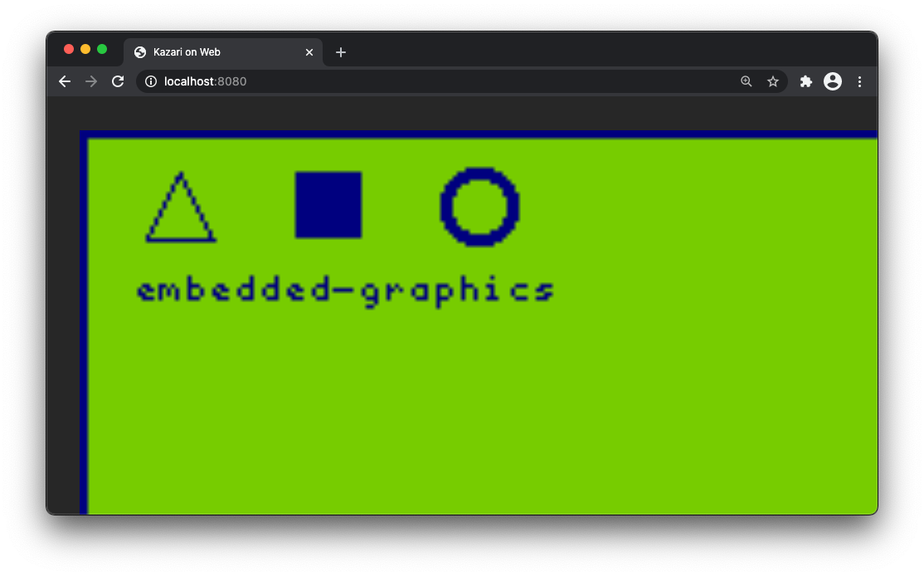Click the site info circle icon
Screen dimensions: 924x576
click(x=150, y=81)
